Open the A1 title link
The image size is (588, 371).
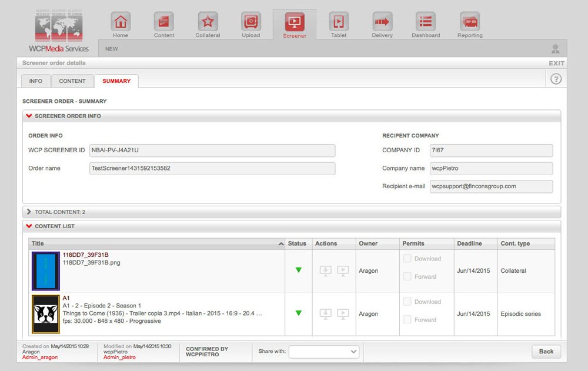pyautogui.click(x=66, y=298)
